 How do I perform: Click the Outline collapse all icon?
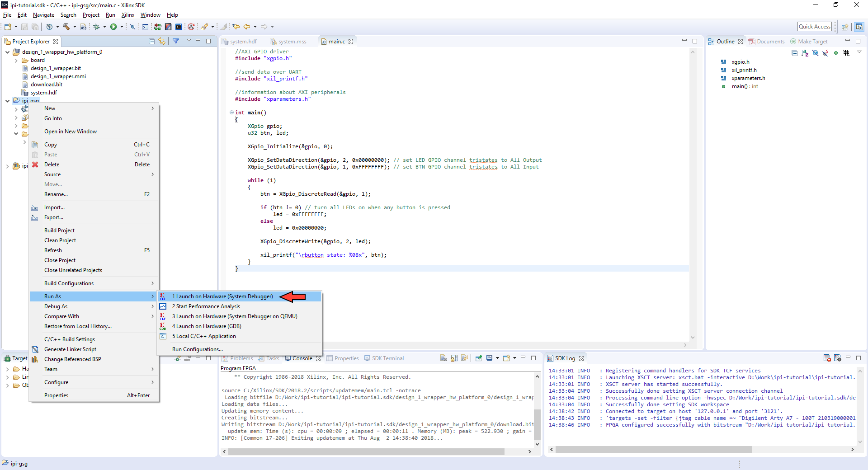click(x=794, y=53)
